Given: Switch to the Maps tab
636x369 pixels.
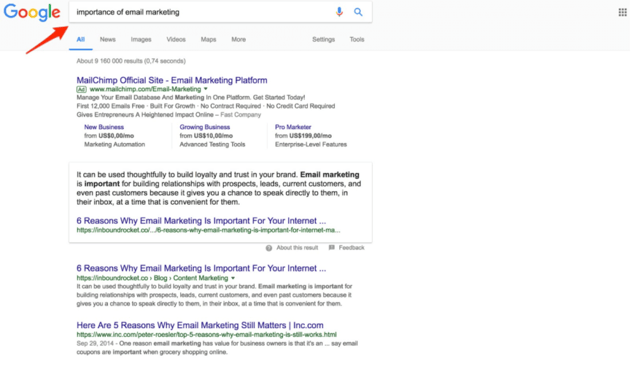Looking at the screenshot, I should click(208, 39).
